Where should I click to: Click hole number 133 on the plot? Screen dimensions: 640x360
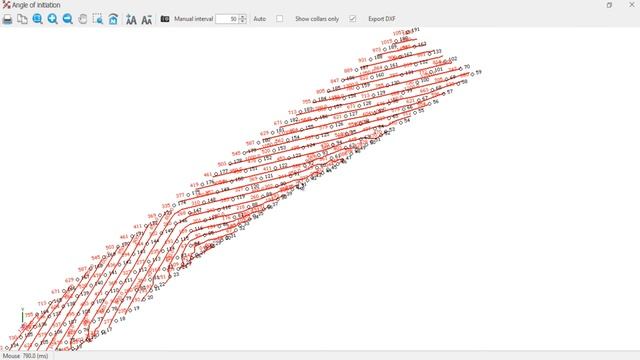(437, 51)
